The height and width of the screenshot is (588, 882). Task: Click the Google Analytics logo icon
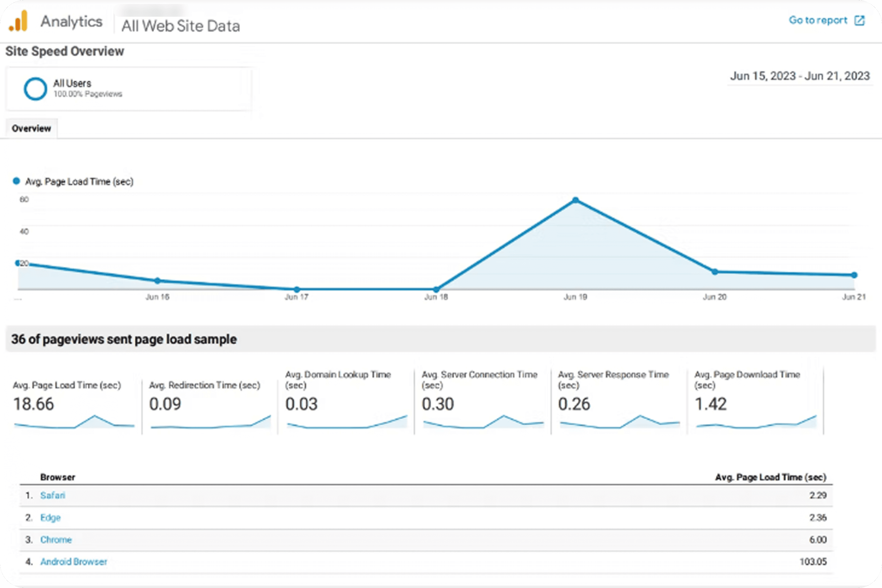click(18, 21)
